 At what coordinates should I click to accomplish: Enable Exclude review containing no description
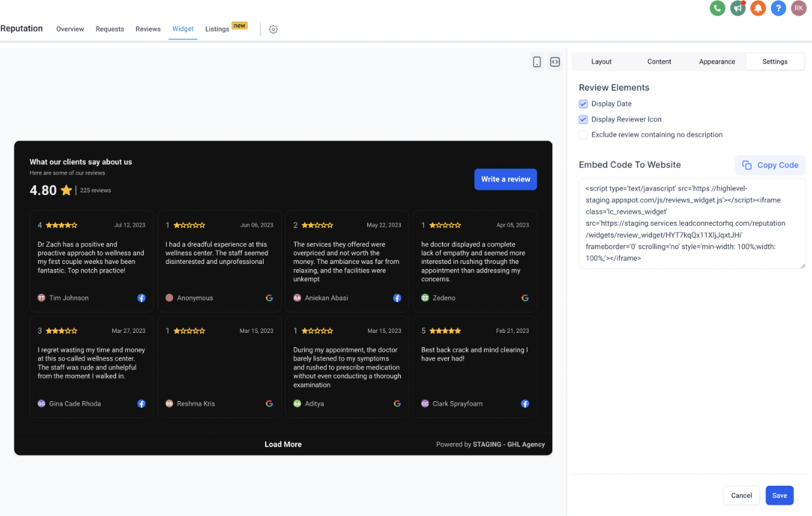583,135
